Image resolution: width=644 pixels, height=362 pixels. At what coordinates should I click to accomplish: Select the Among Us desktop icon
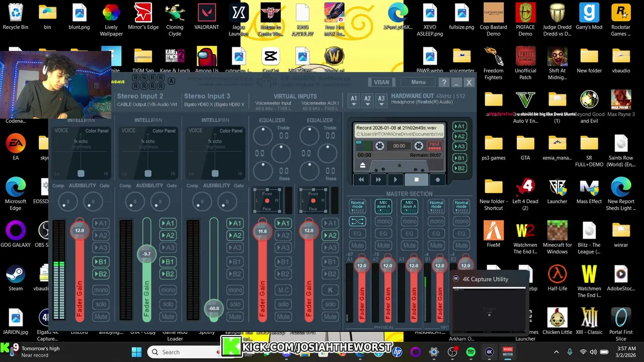point(207,60)
